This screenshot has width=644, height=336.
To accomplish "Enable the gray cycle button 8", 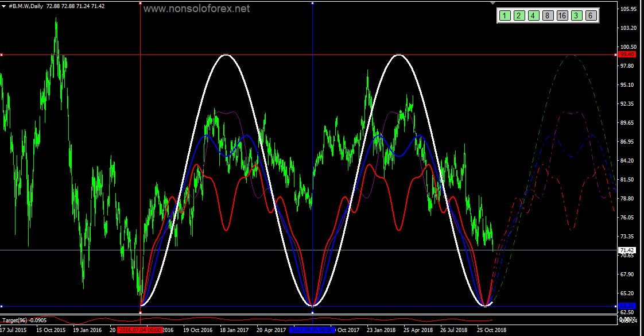I will pos(547,16).
